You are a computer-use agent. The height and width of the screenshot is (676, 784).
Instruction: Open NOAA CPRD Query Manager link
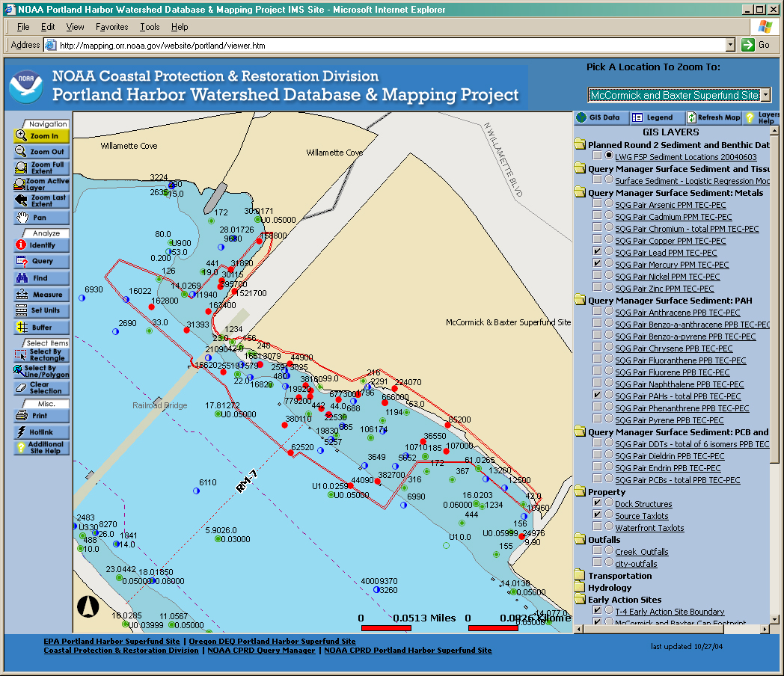coord(262,650)
